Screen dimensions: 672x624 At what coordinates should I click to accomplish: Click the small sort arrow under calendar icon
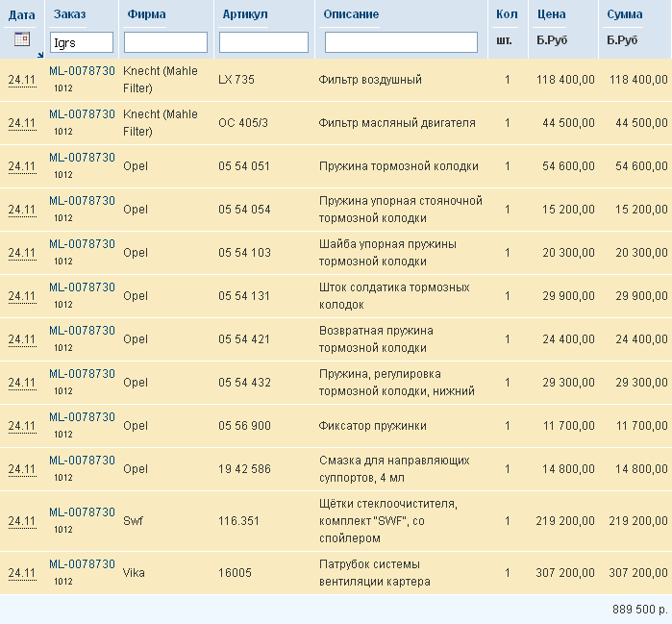click(40, 55)
